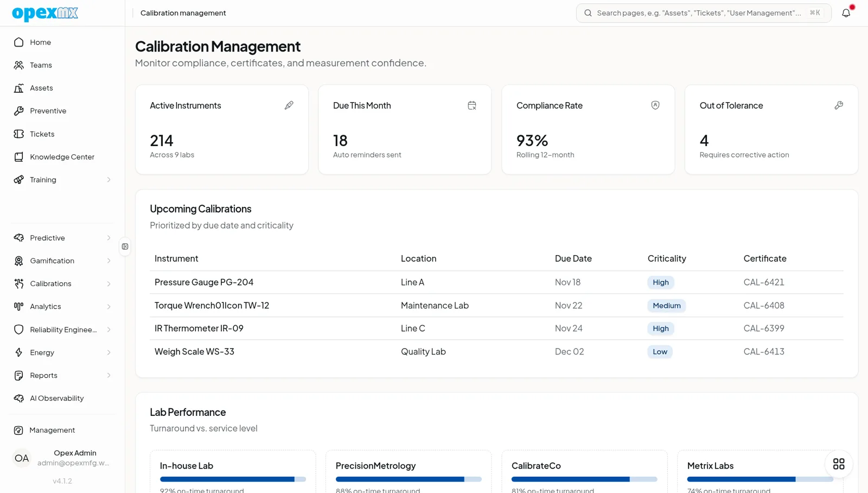Click the Management icon
Image resolution: width=868 pixels, height=493 pixels.
[x=18, y=430]
